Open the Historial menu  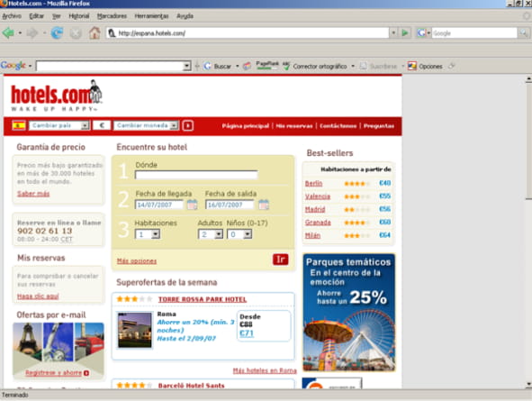coord(78,16)
